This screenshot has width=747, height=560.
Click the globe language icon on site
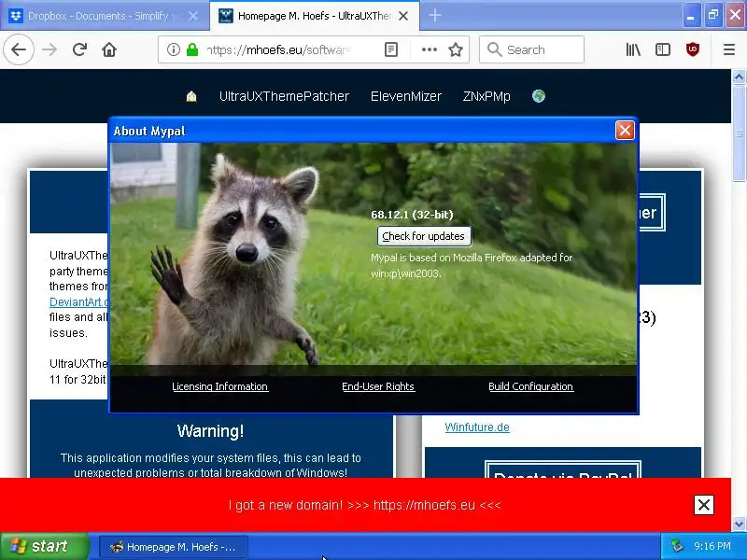tap(539, 96)
